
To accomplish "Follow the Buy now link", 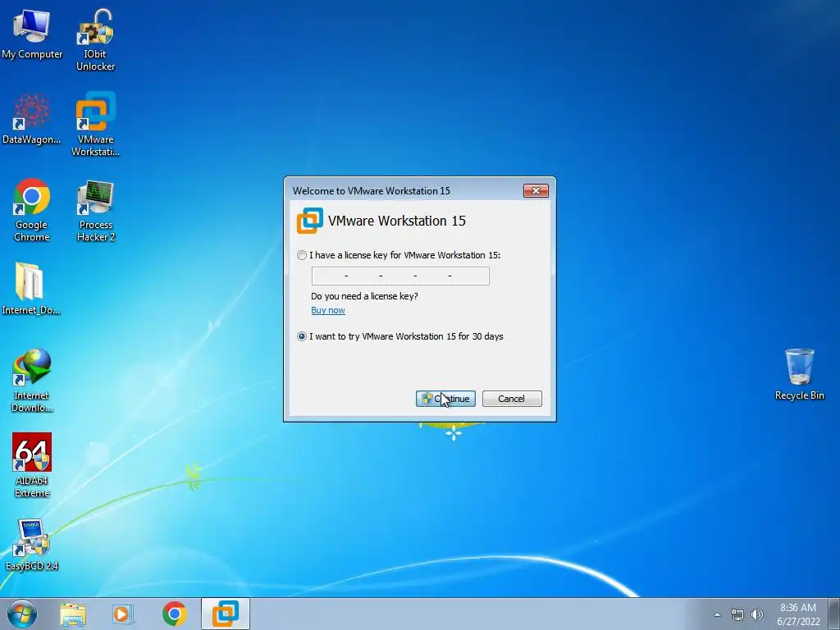I will point(328,310).
